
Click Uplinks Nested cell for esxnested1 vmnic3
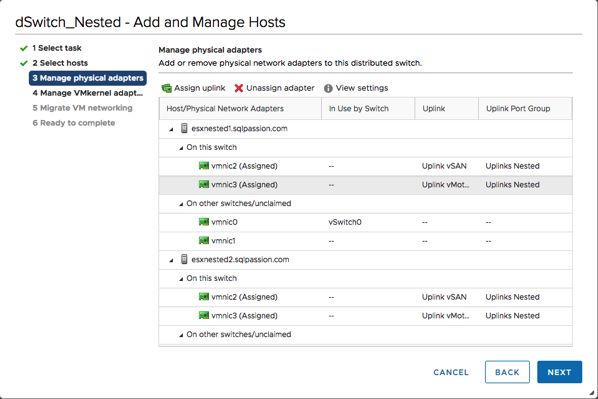click(513, 185)
